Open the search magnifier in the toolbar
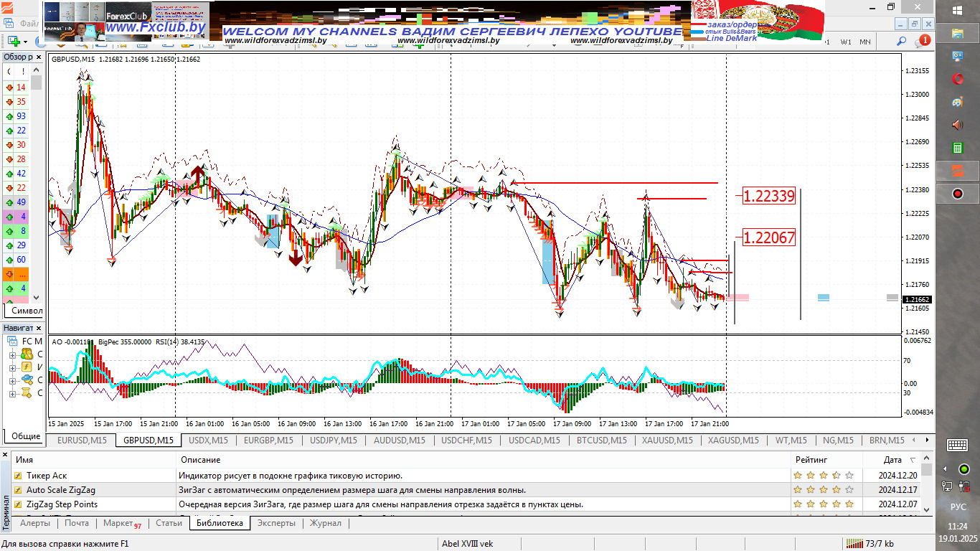Image resolution: width=980 pixels, height=551 pixels. click(x=902, y=42)
